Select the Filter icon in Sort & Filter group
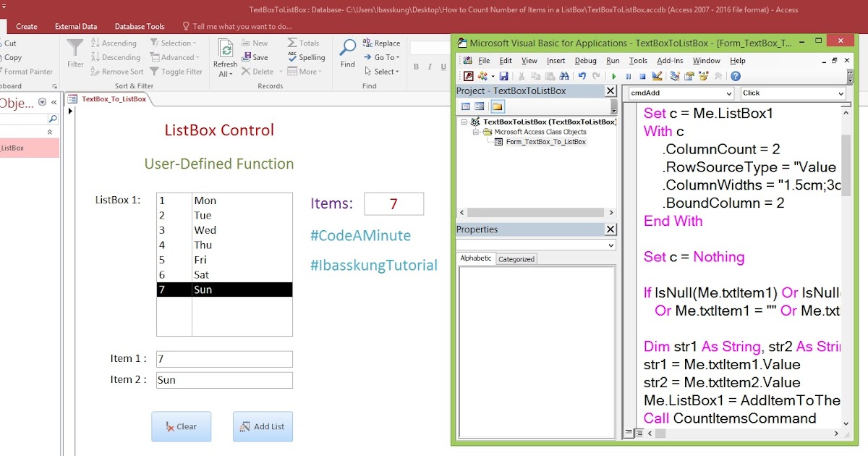 75,52
